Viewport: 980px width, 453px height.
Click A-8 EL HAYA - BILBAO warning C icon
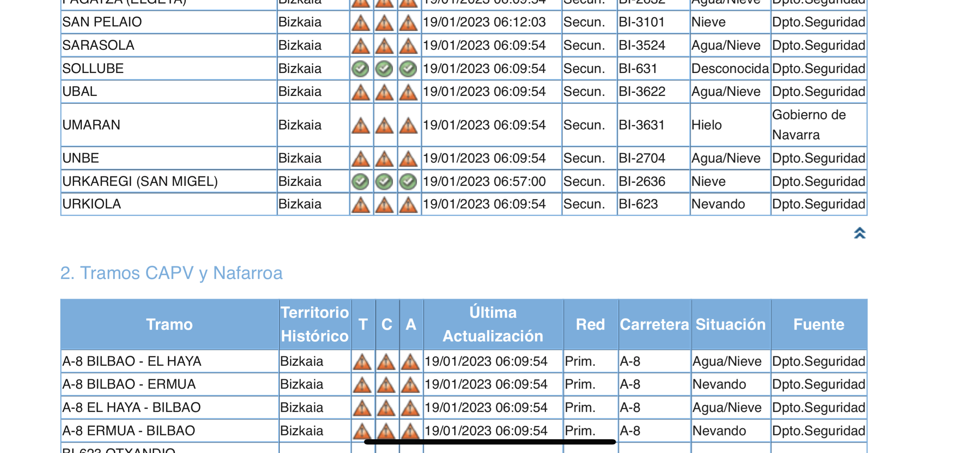386,408
